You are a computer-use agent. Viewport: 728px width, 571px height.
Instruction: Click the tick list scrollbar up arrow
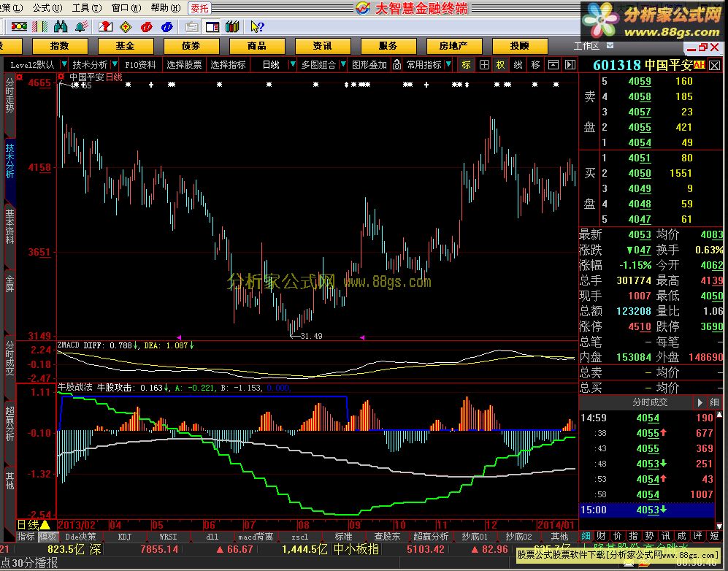click(x=719, y=414)
